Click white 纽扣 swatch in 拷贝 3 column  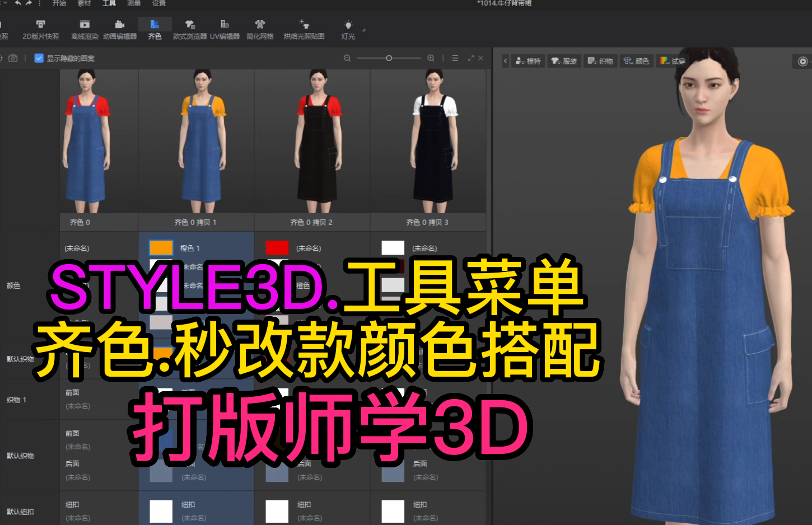393,512
